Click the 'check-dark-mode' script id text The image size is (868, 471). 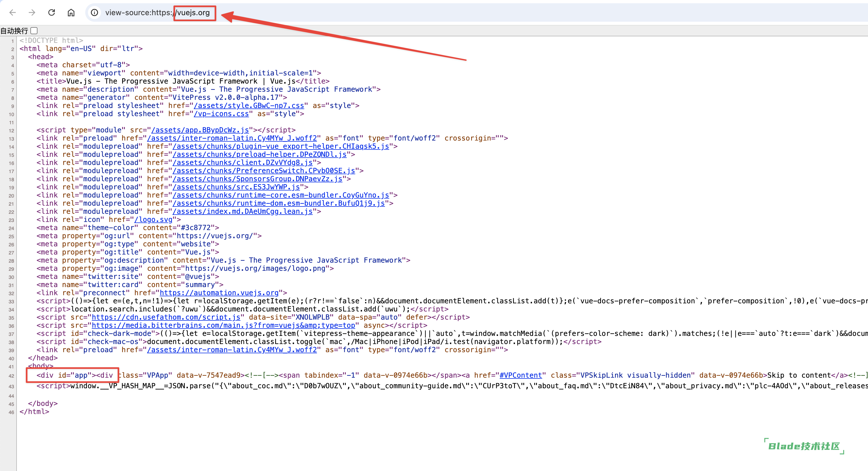pos(119,333)
